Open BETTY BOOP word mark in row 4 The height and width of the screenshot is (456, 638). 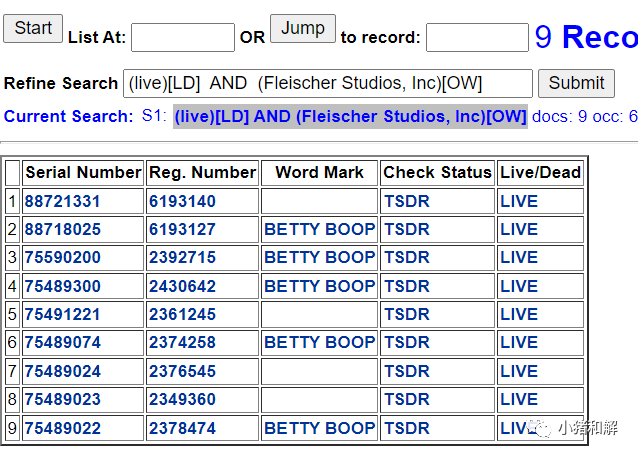pos(319,286)
